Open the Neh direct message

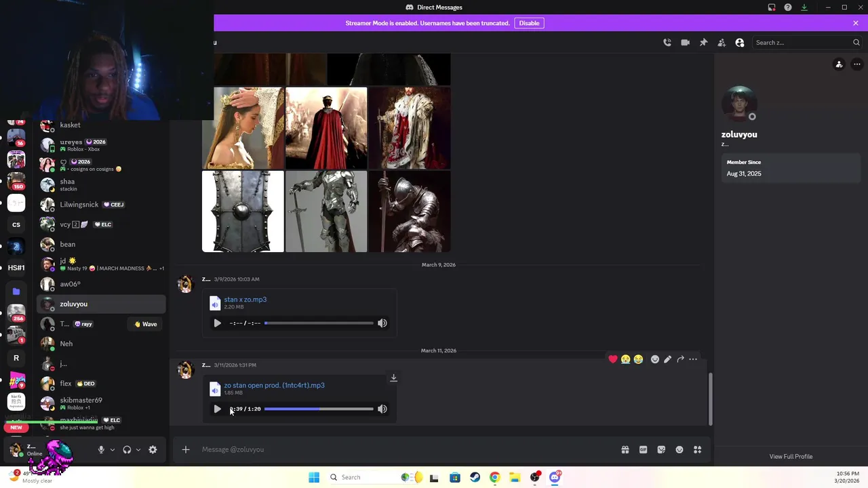pyautogui.click(x=102, y=344)
